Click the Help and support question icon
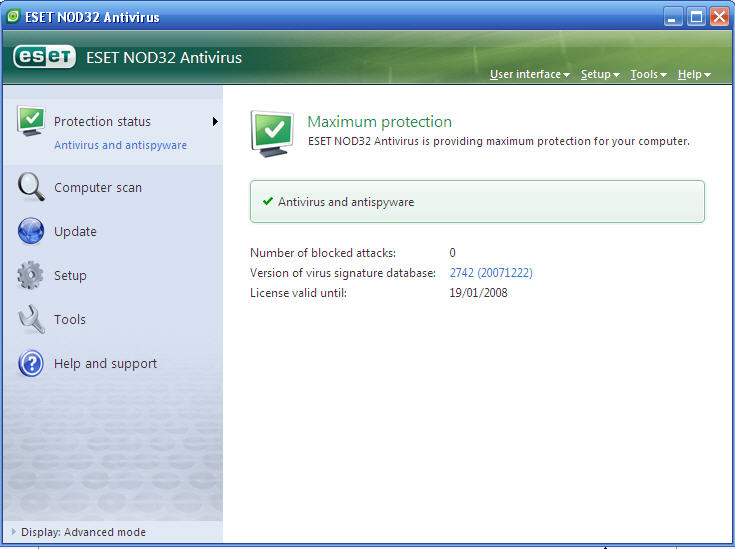The height and width of the screenshot is (549, 735). point(31,364)
